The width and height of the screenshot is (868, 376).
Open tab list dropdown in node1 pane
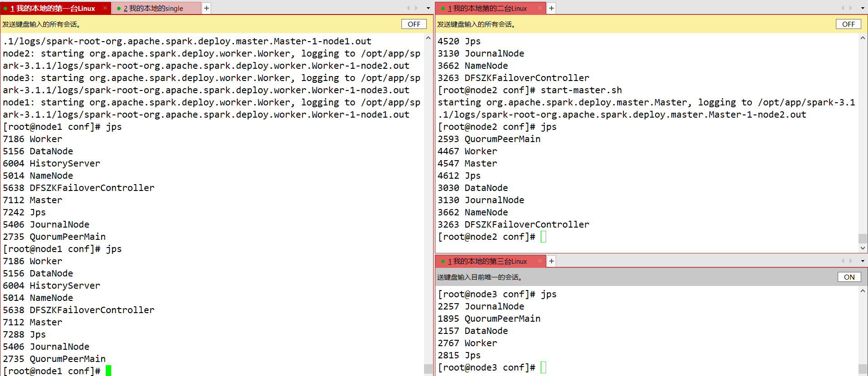[428, 8]
